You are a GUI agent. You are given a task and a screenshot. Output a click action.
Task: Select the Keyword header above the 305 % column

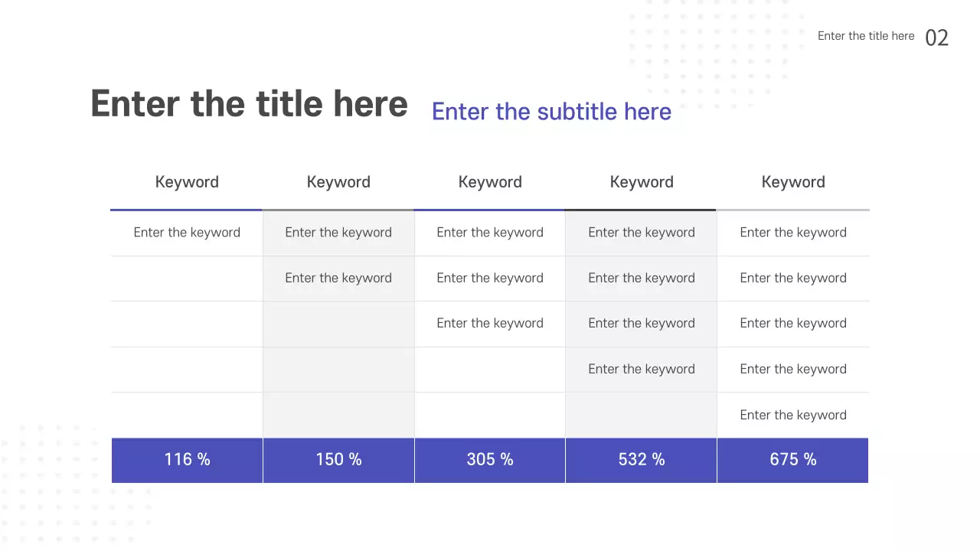point(490,182)
